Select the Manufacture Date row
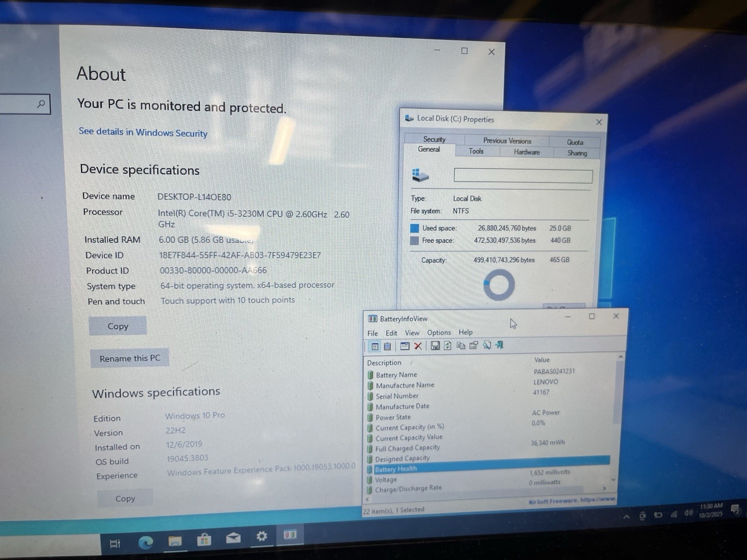 tap(488, 406)
